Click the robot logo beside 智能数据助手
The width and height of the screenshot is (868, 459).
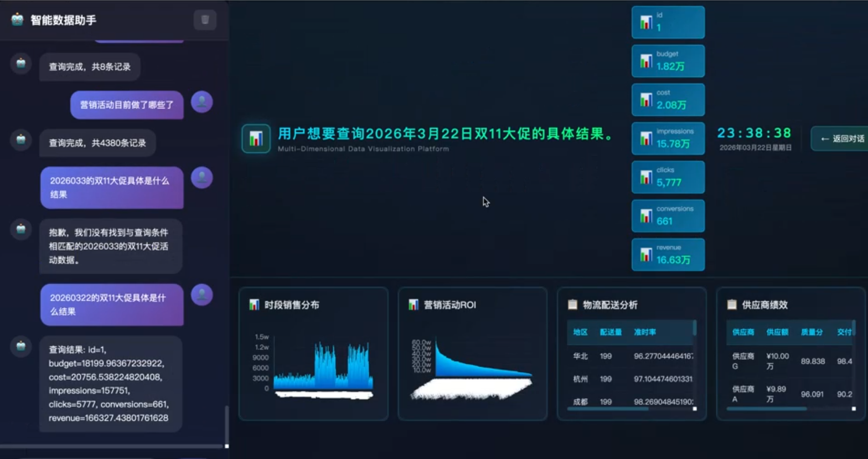(18, 20)
